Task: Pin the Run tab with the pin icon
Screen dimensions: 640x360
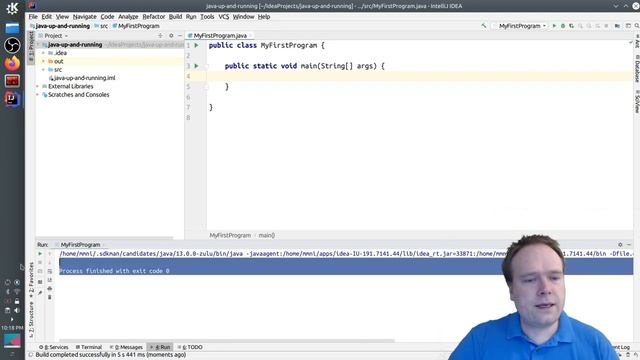Action: (40, 293)
